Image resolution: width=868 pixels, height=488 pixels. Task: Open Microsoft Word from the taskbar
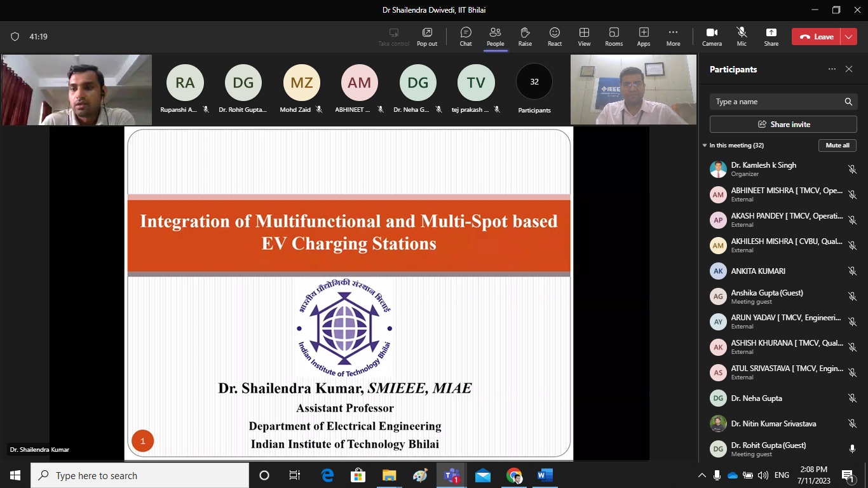pos(545,475)
